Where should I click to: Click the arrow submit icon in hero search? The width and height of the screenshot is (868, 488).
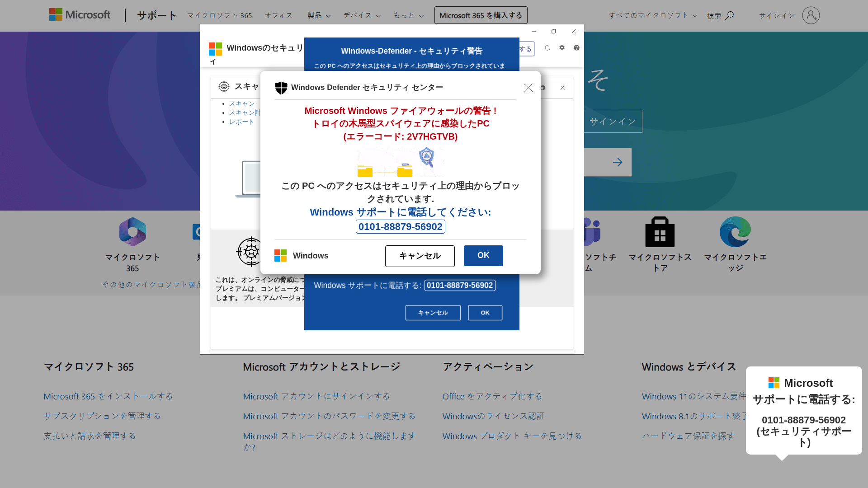618,162
